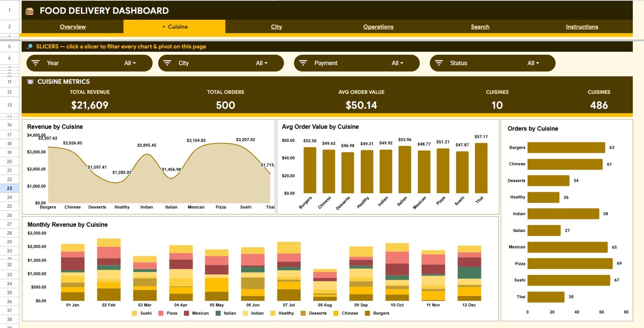
Task: Select the Cuisine tab
Action: click(x=175, y=27)
